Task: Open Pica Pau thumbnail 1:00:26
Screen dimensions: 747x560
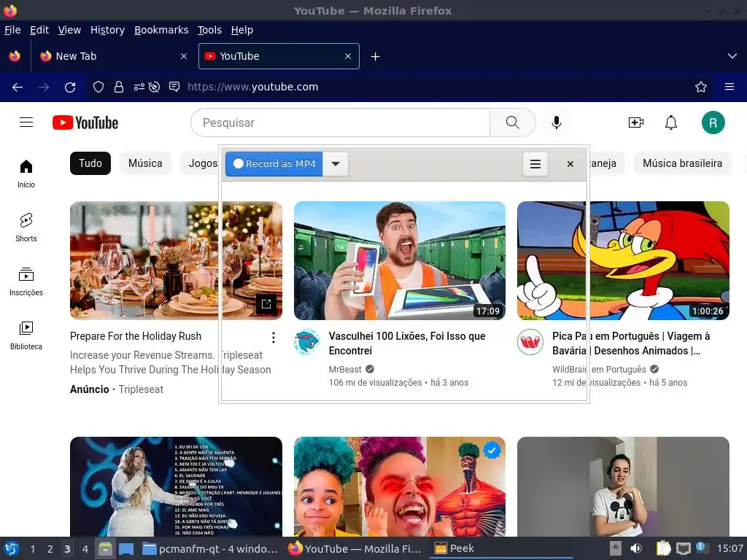Action: (623, 260)
